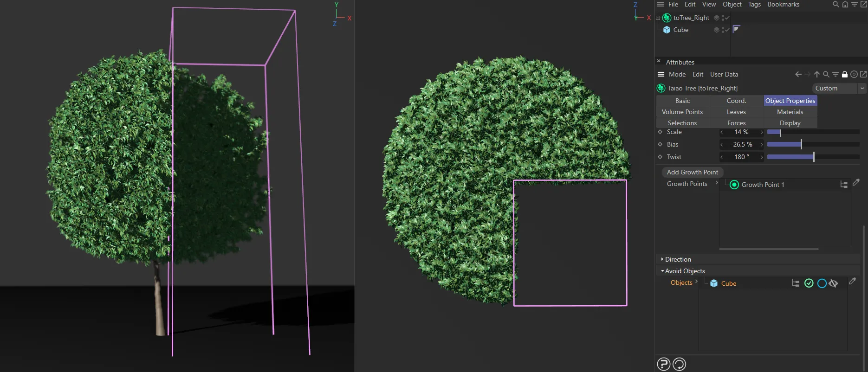Open the Custom preset dropdown

click(840, 88)
